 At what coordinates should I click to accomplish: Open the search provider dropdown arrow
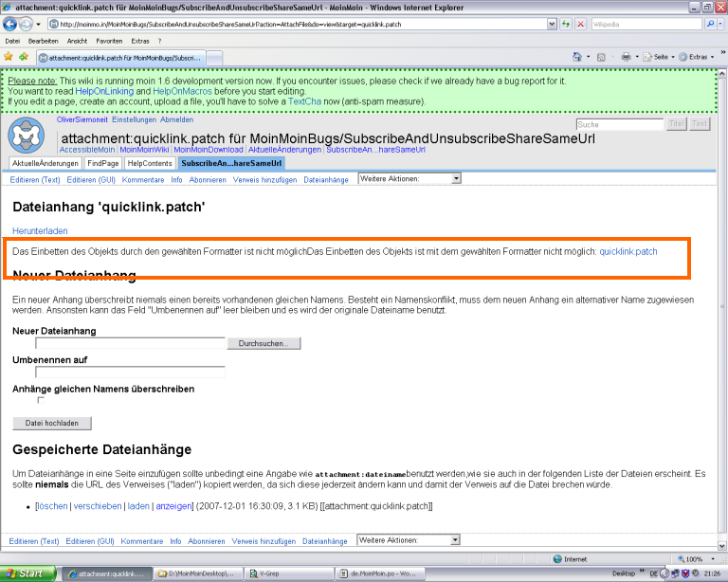(720, 24)
